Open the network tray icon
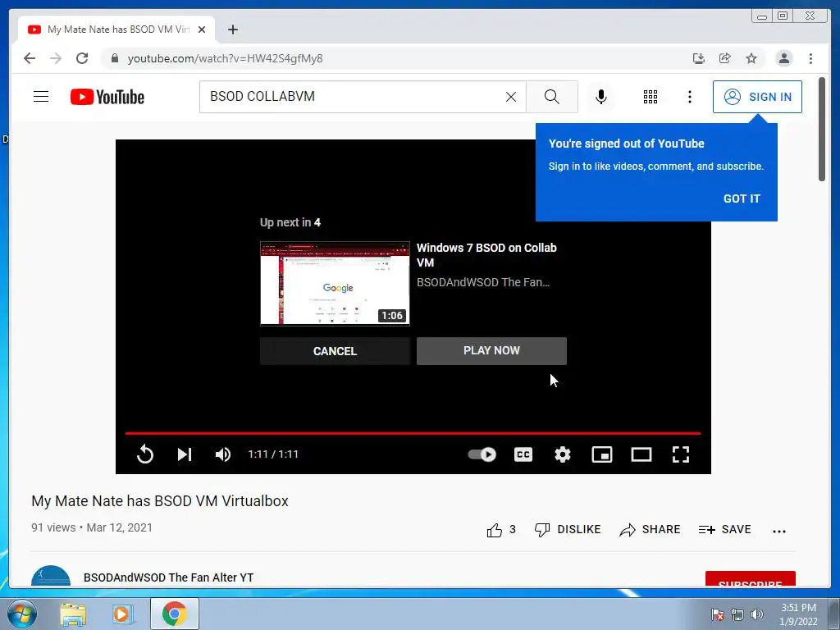The height and width of the screenshot is (630, 840). pyautogui.click(x=737, y=614)
